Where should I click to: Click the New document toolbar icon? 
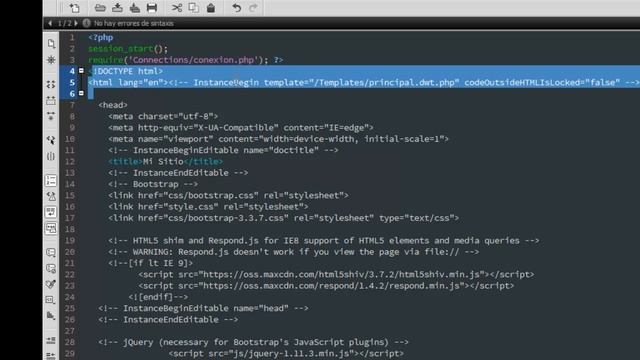click(74, 8)
